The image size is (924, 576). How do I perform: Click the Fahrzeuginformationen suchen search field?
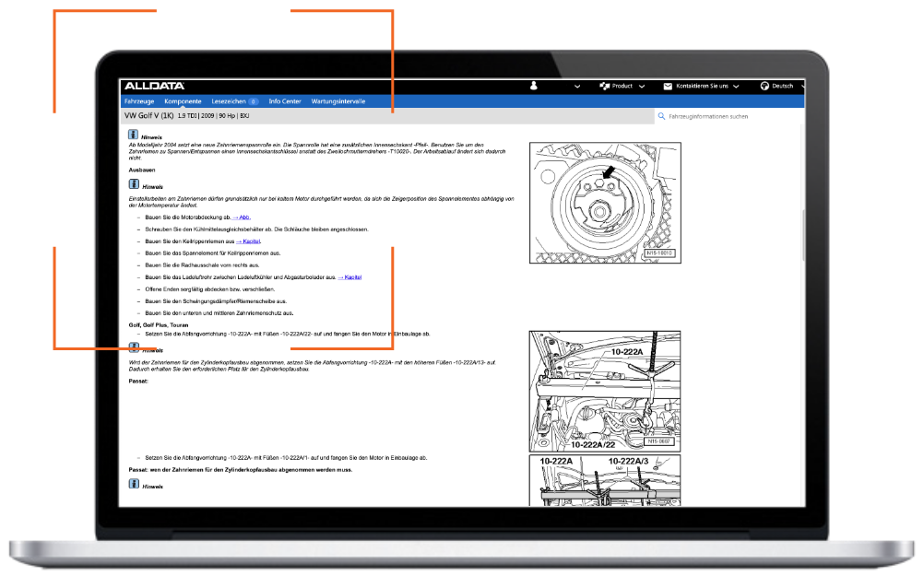pyautogui.click(x=729, y=117)
